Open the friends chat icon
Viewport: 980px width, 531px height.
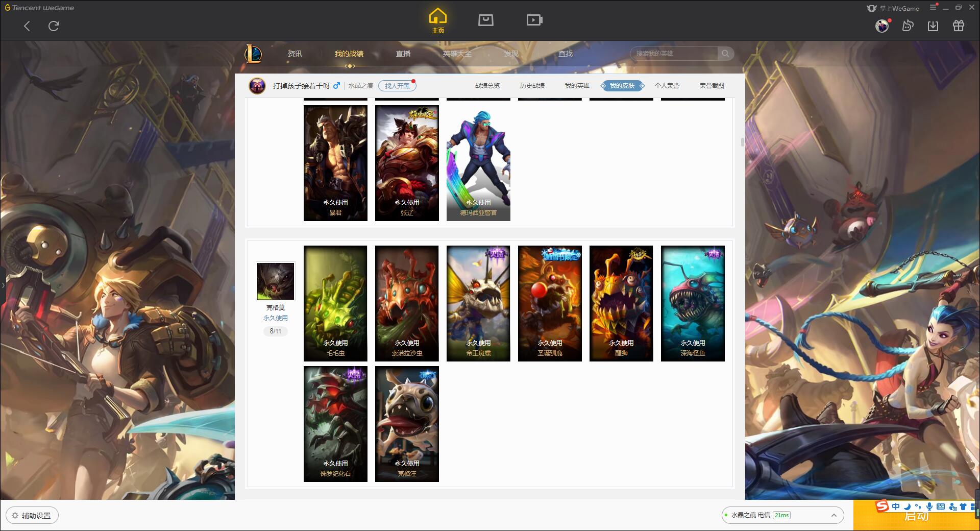(908, 26)
